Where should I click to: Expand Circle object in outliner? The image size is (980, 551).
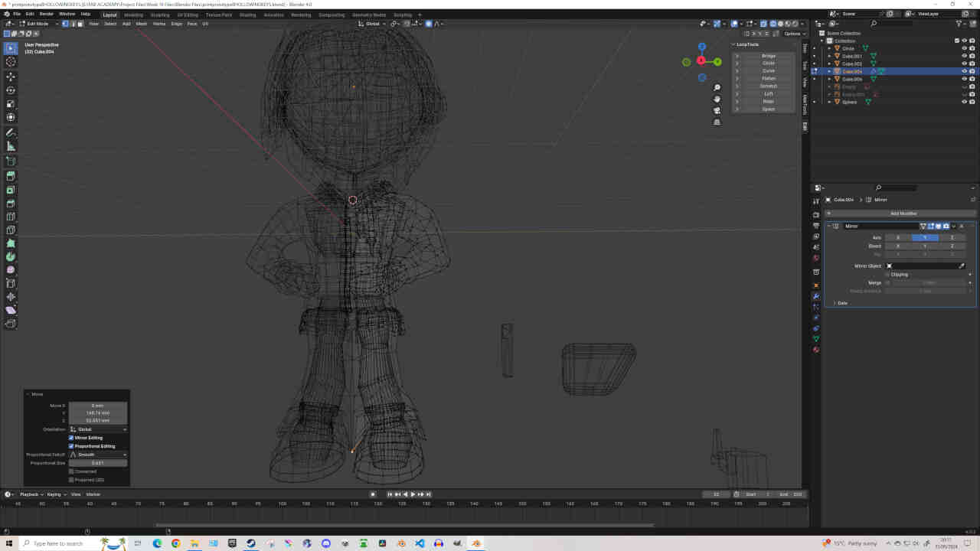pyautogui.click(x=829, y=48)
